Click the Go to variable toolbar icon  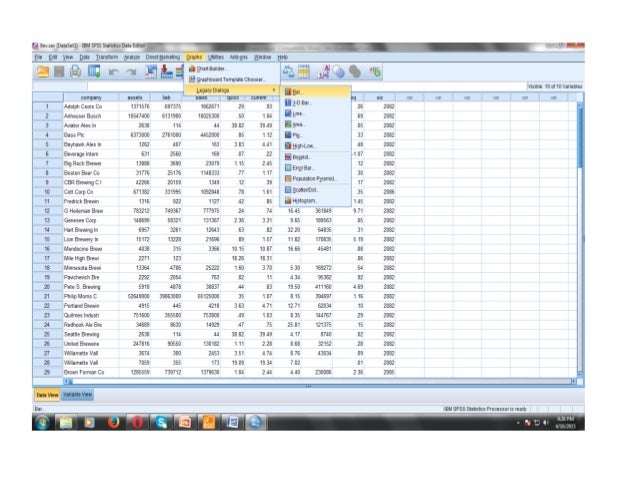166,72
